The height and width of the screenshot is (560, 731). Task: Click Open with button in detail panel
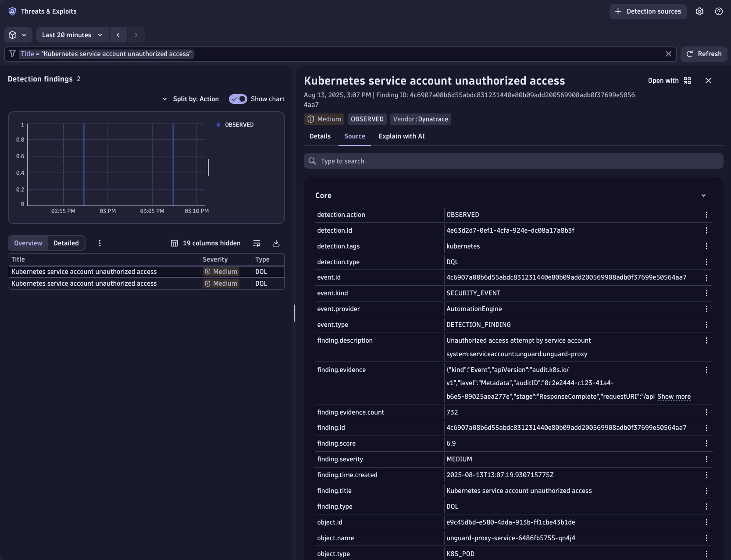[x=670, y=81]
